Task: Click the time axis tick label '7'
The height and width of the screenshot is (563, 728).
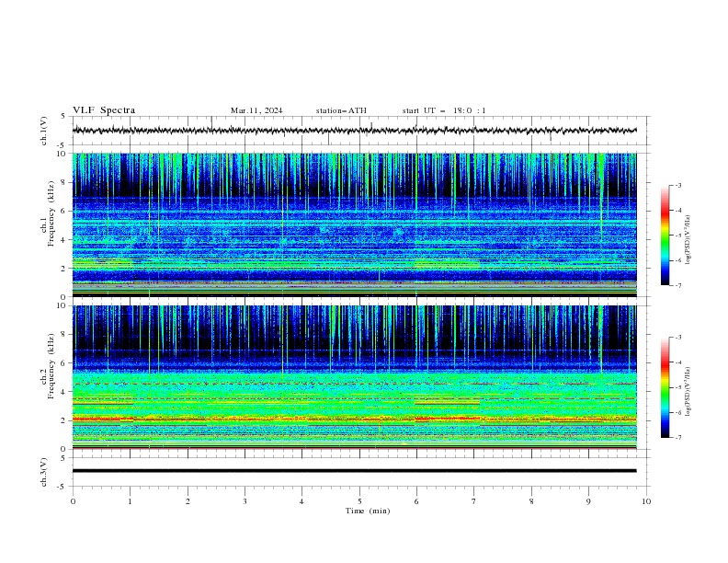Action: [x=474, y=501]
